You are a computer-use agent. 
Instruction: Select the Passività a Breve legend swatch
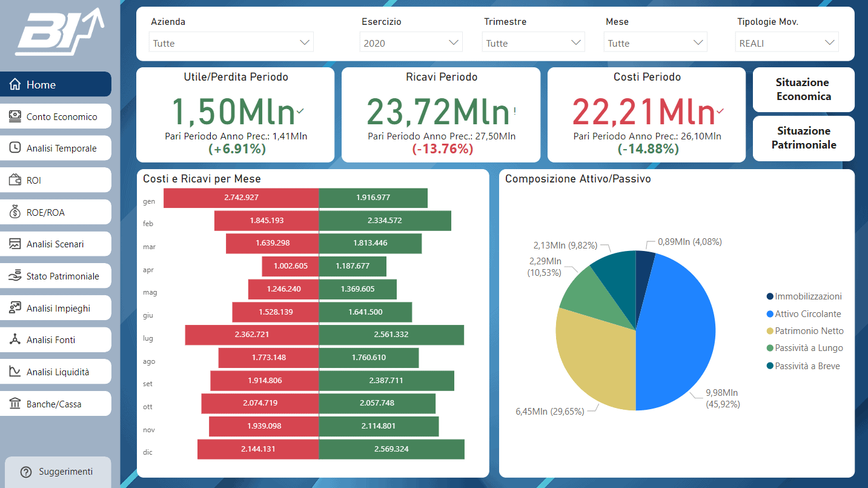pos(770,366)
